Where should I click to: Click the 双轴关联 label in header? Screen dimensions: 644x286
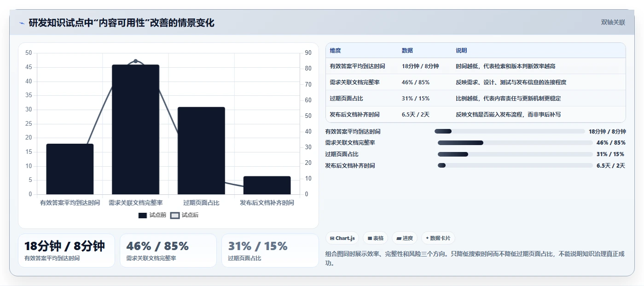point(613,23)
